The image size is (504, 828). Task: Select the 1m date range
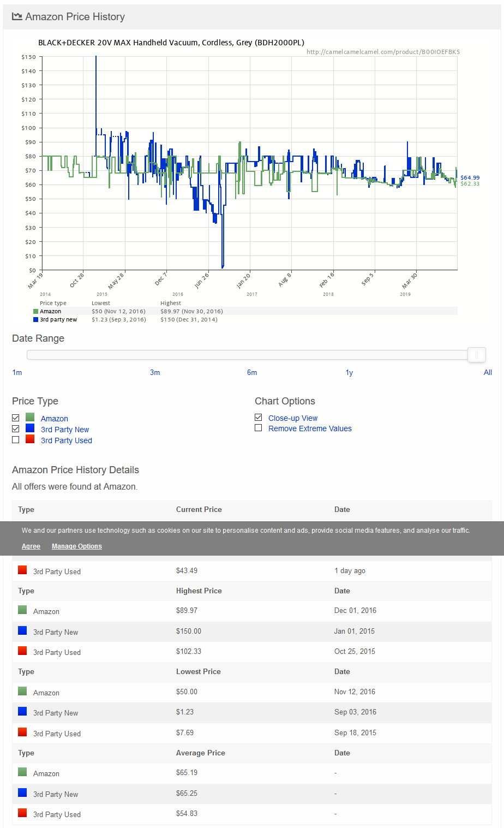coord(17,373)
